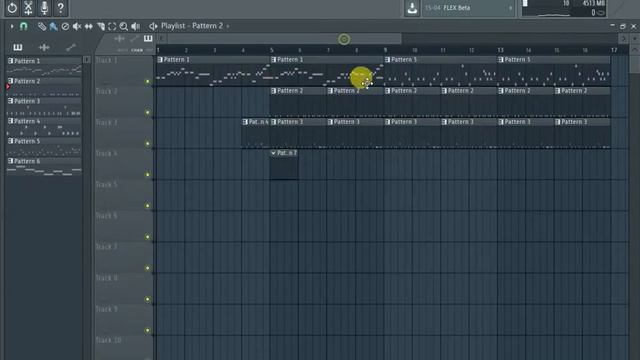Select the Draw pencil tool
This screenshot has width=640, height=360.
tap(42, 27)
